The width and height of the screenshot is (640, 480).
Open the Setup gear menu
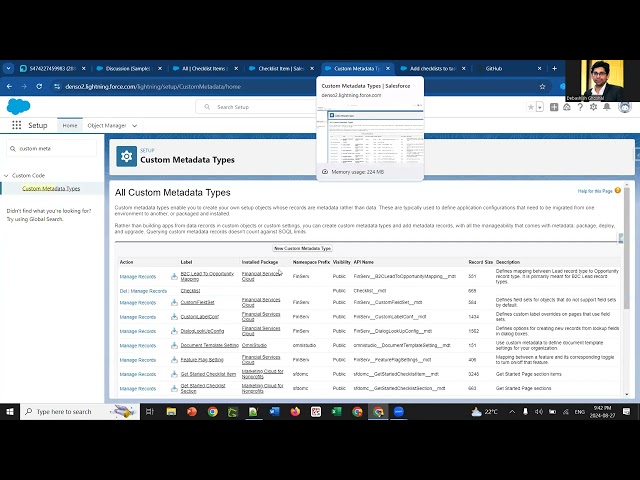pos(593,107)
